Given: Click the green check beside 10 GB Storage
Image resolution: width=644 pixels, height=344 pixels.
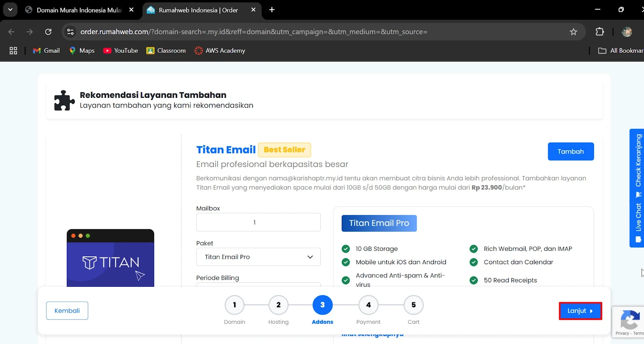Looking at the screenshot, I should pyautogui.click(x=346, y=249).
